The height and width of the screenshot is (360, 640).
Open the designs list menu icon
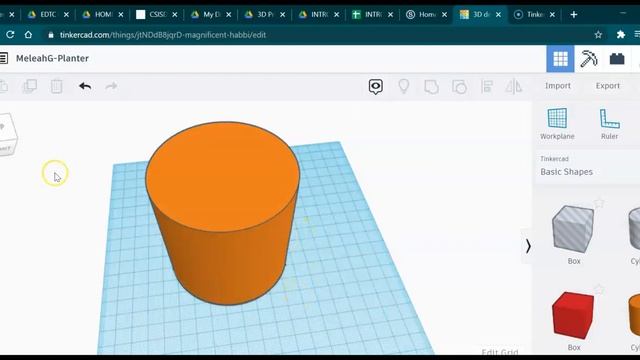click(x=4, y=58)
